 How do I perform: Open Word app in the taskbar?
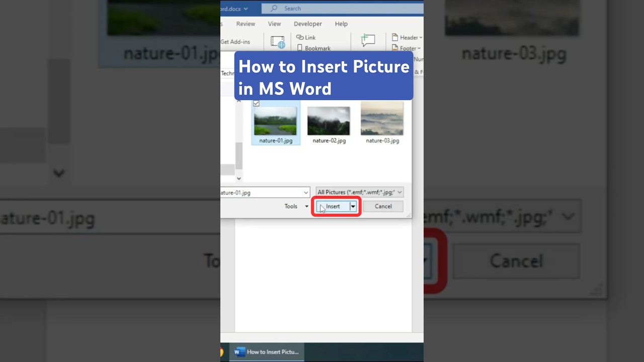point(267,352)
